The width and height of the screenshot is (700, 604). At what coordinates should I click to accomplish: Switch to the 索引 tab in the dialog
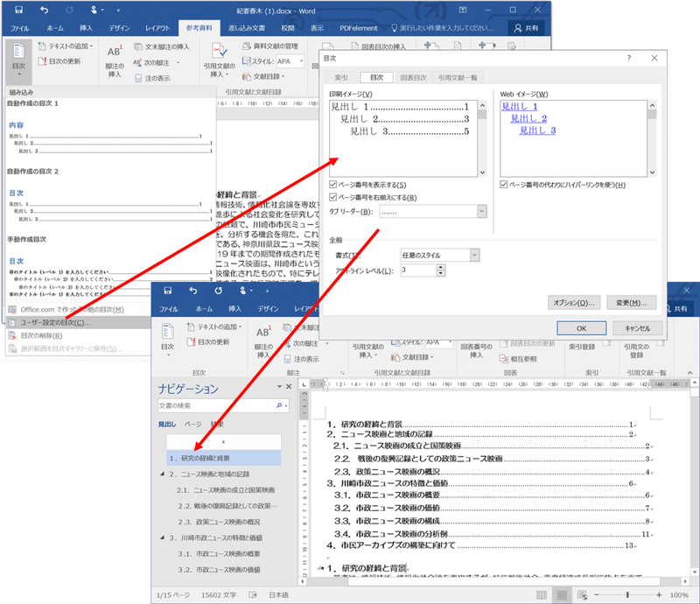pyautogui.click(x=341, y=78)
